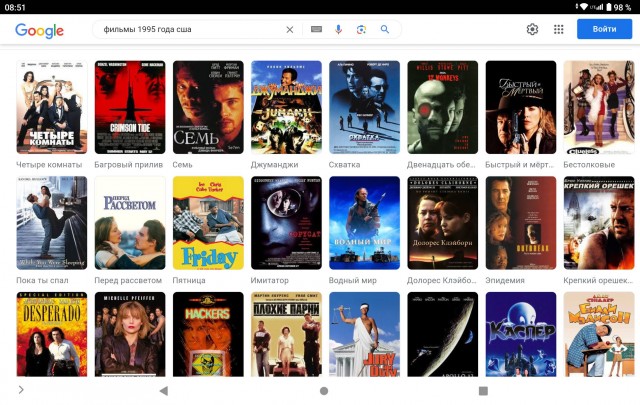640x405 pixels.
Task: Tap the Android recent apps square
Action: pos(483,391)
